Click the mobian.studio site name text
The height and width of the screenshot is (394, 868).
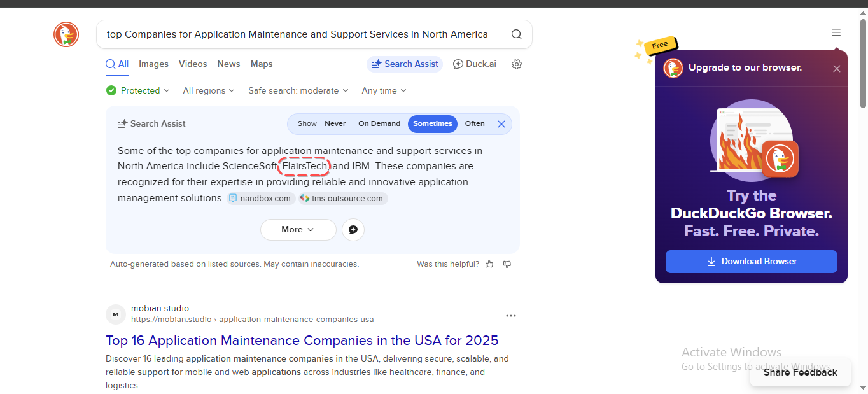click(160, 309)
